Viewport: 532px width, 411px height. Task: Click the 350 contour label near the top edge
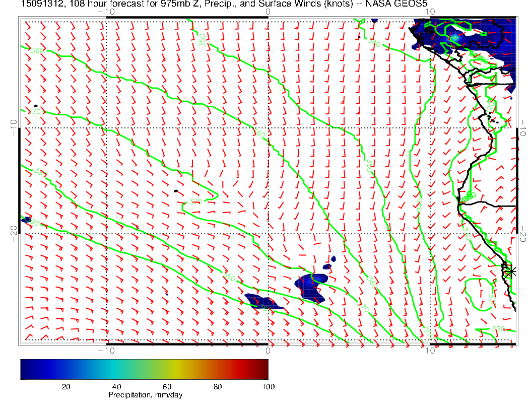click(202, 40)
